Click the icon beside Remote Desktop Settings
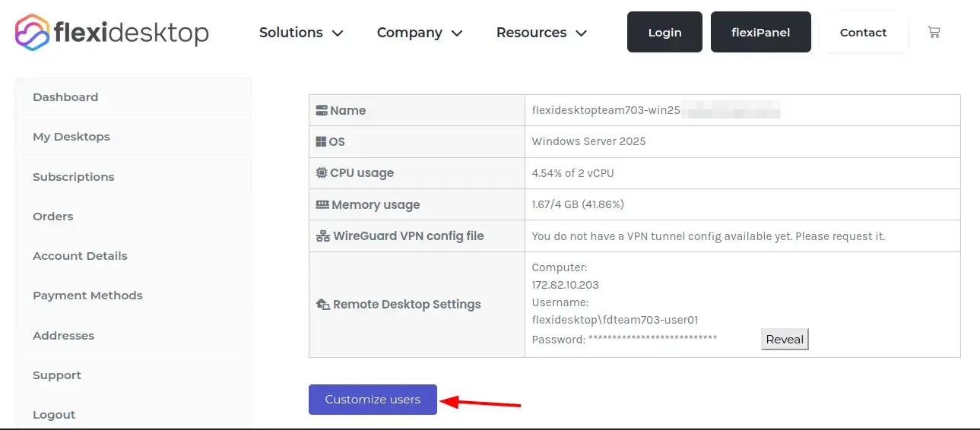 pos(322,304)
